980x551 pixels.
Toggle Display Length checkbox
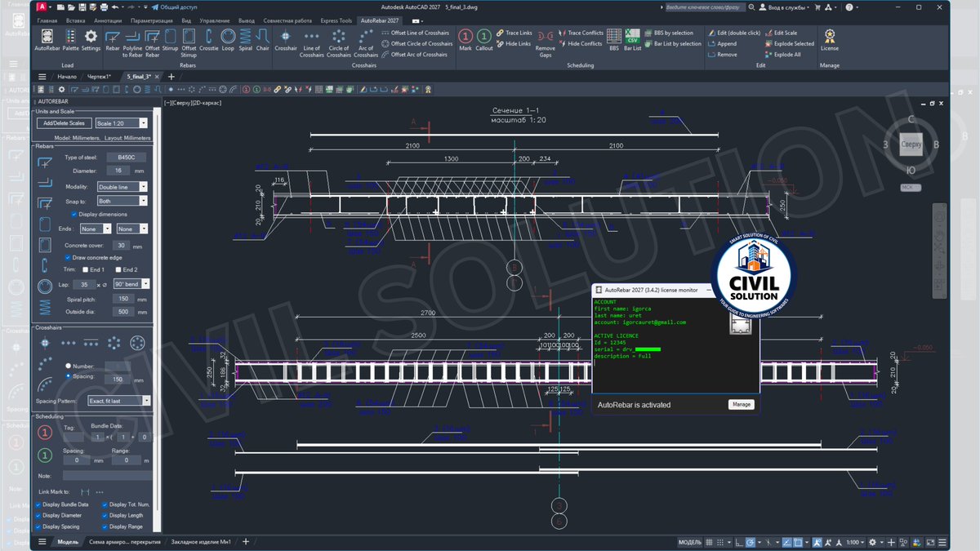point(105,515)
